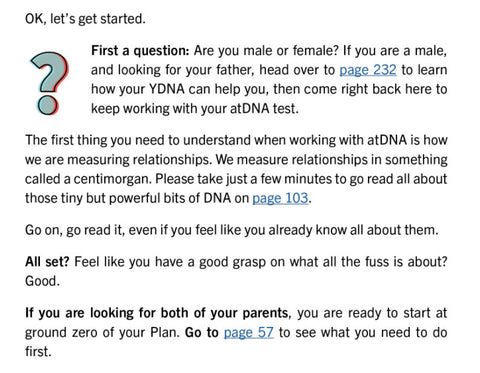Screen dimensions: 480x373
Task: Click the standalone word "Good."
Action: pos(42,281)
